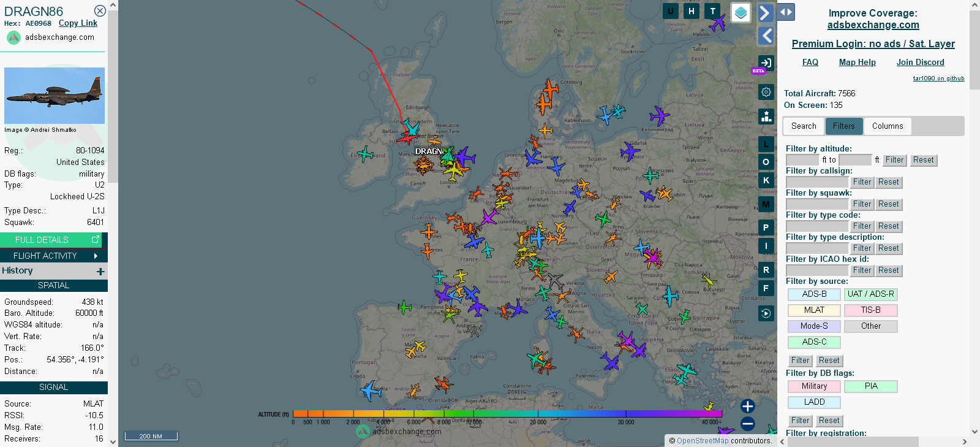Toggle the T map button

pos(712,11)
